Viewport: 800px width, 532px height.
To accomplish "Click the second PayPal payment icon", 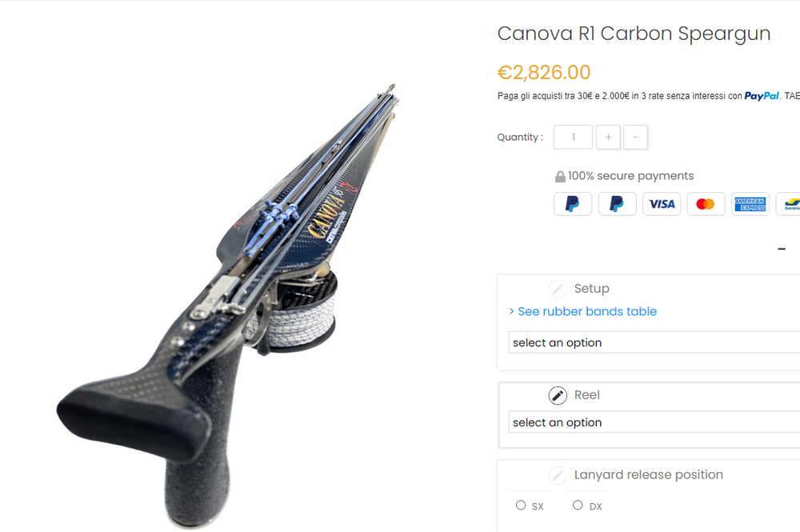I will point(617,204).
